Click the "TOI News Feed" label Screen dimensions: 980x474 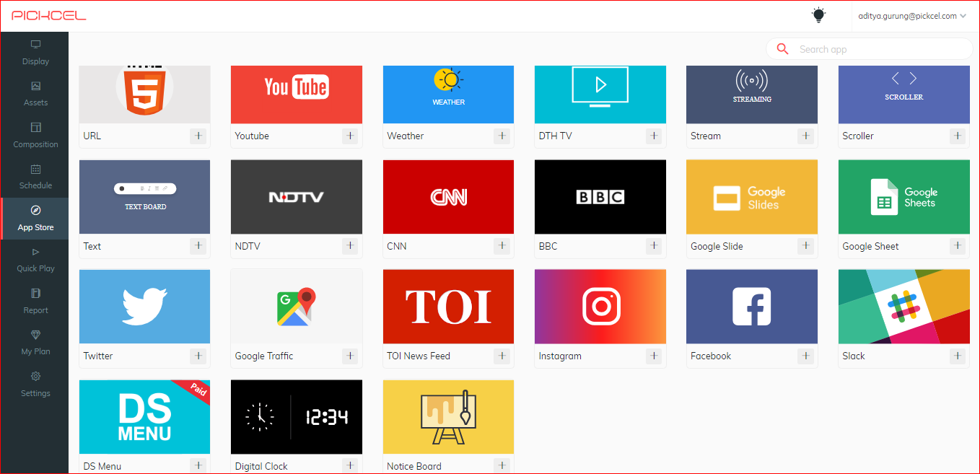(419, 356)
